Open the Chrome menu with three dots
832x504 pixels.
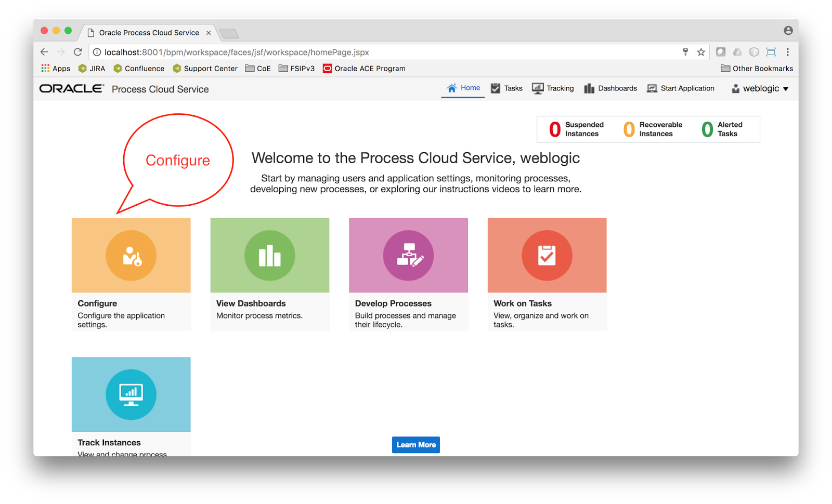(787, 52)
